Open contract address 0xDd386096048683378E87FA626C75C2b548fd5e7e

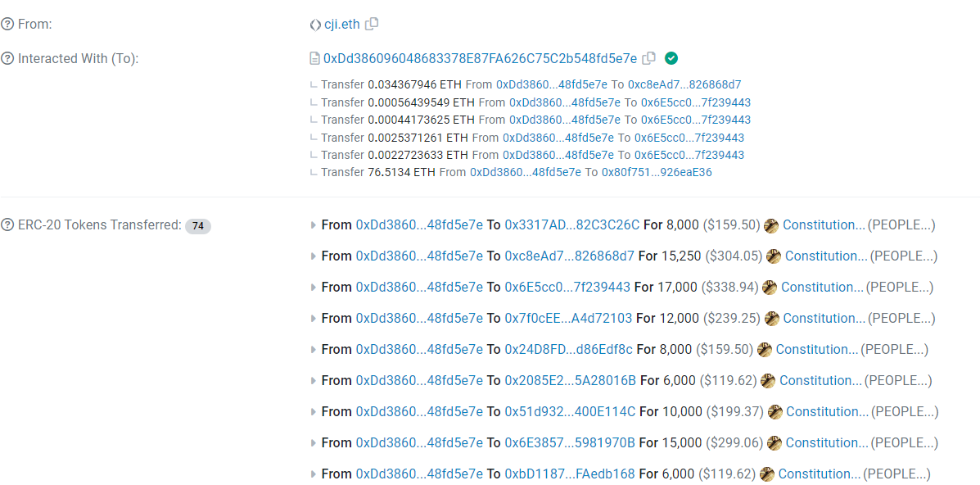[480, 58]
